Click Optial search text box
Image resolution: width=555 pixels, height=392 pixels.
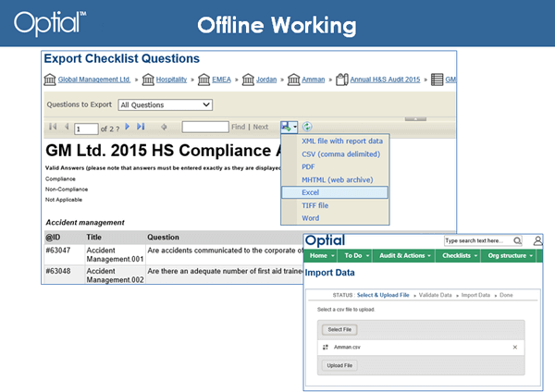(x=478, y=240)
